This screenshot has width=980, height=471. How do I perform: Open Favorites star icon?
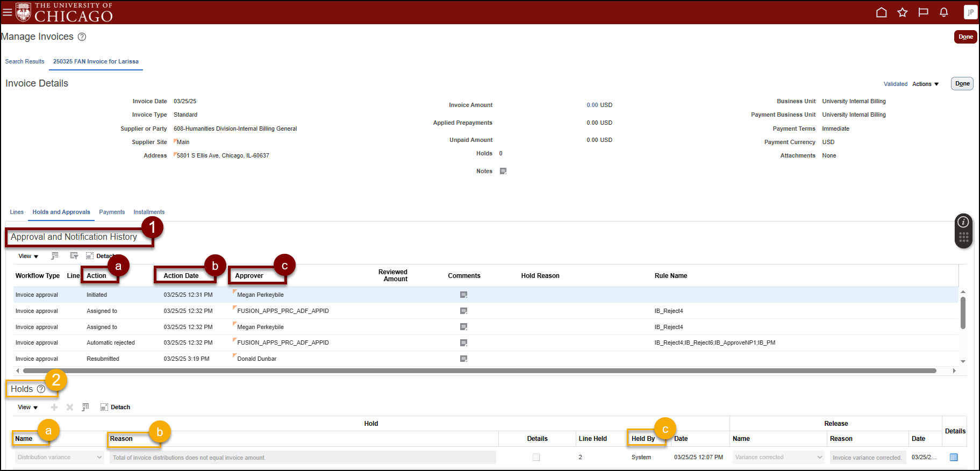click(902, 12)
